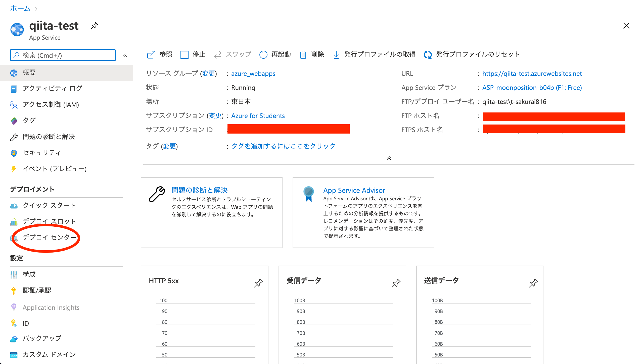
Task: Collapse the essentials section with the chevron
Action: (389, 158)
